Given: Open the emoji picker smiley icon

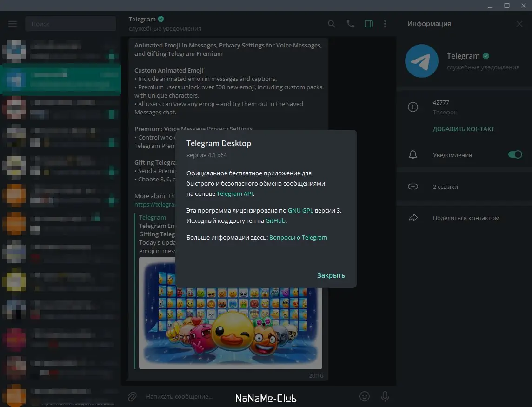Looking at the screenshot, I should (364, 396).
